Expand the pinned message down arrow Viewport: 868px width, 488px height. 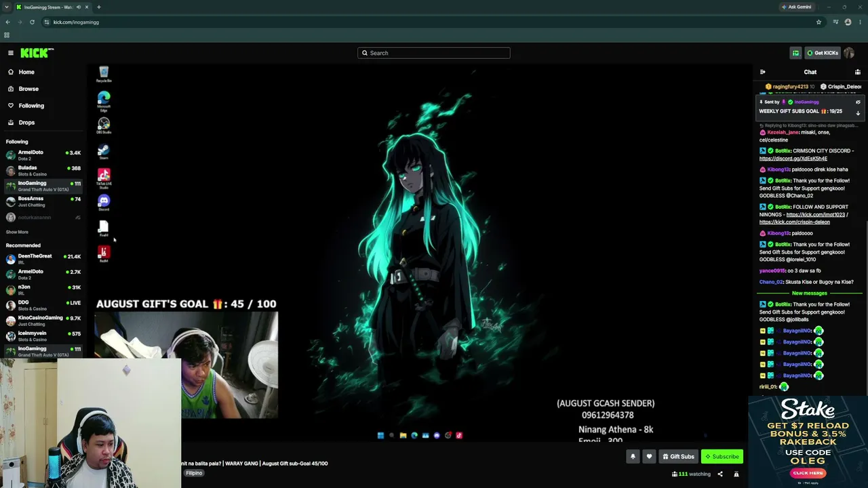(x=858, y=113)
